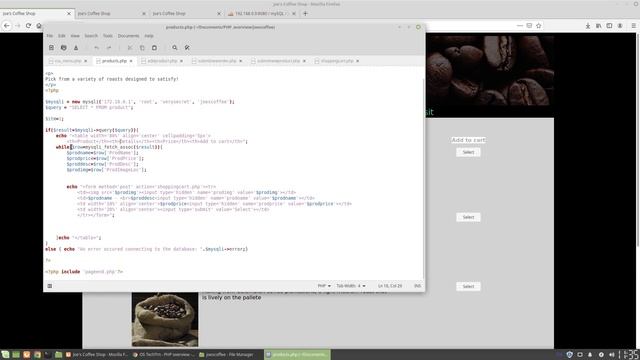Click the shield icon in system tray

click(x=569, y=355)
